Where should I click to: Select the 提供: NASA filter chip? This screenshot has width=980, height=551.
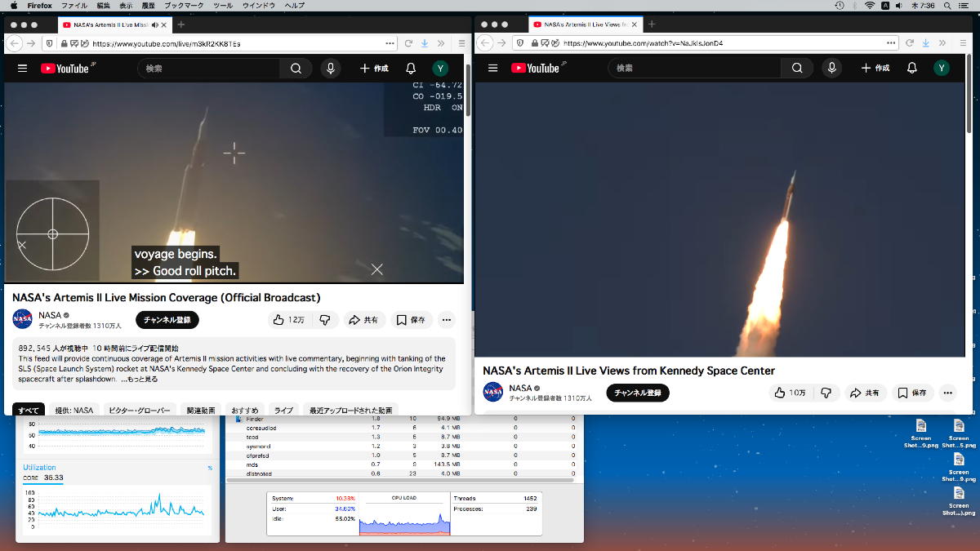(75, 411)
